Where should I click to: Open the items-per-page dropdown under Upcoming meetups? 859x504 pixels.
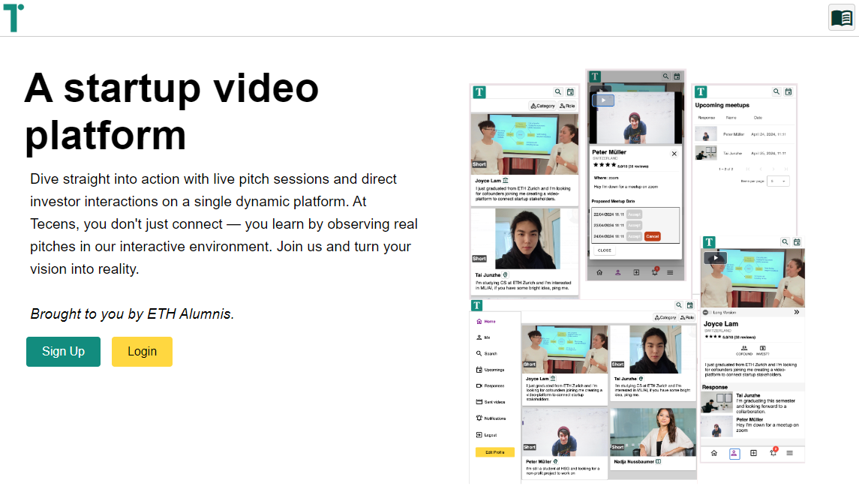click(x=778, y=181)
